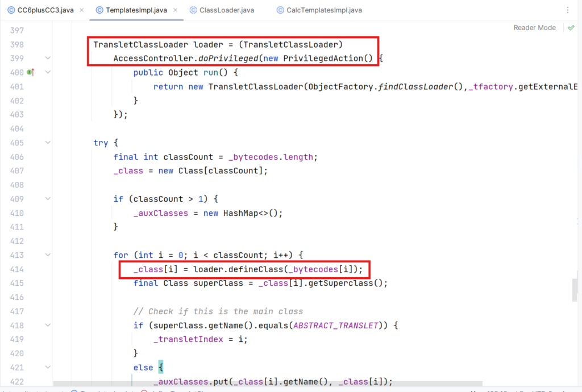Close the CC6plusCC3.java tab
This screenshot has height=392, width=582.
coord(81,10)
